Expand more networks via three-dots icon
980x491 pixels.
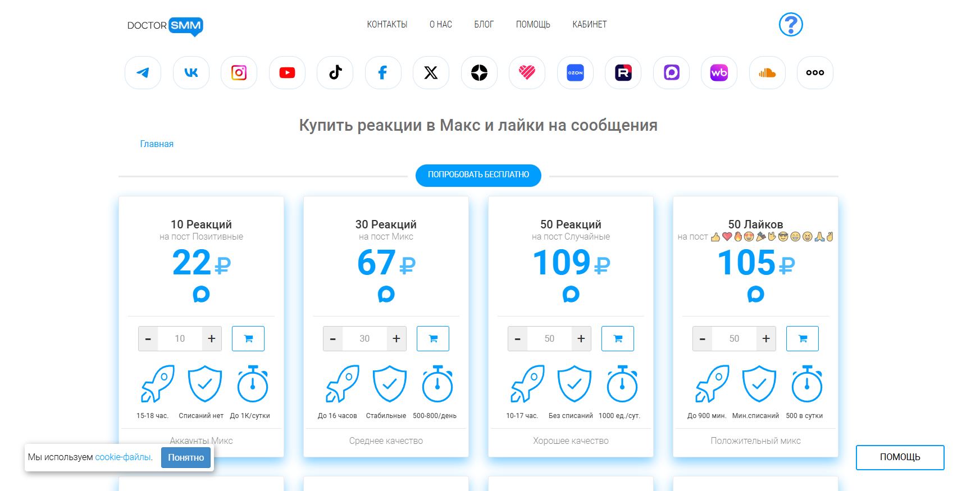(x=815, y=73)
